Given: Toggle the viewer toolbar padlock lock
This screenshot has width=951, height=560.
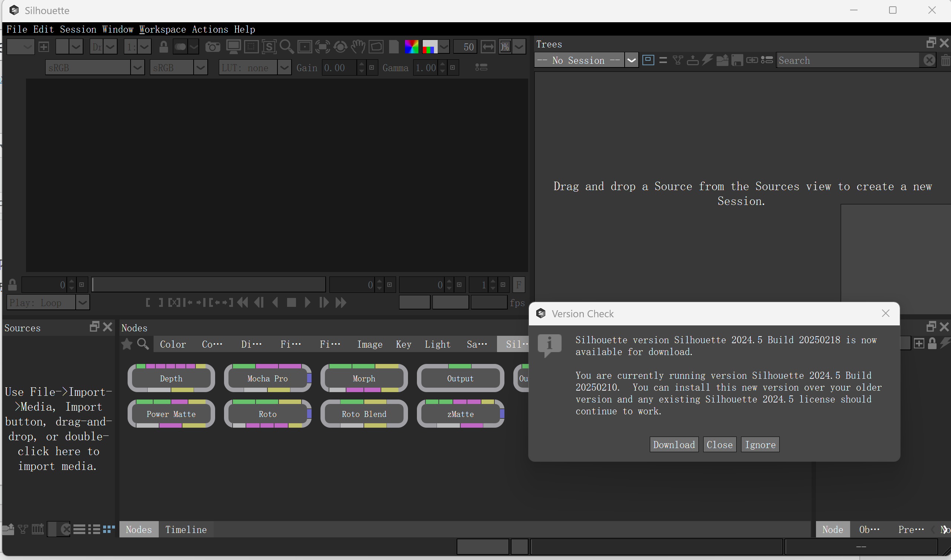Looking at the screenshot, I should click(x=164, y=47).
